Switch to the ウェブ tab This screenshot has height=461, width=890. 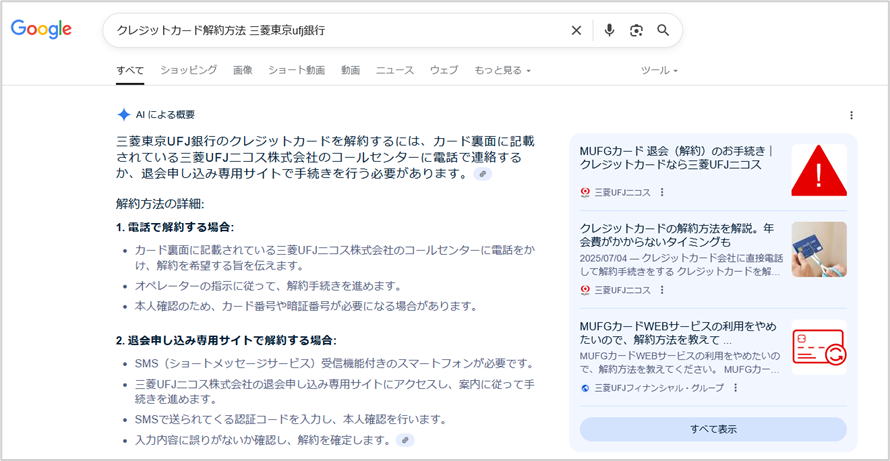444,70
